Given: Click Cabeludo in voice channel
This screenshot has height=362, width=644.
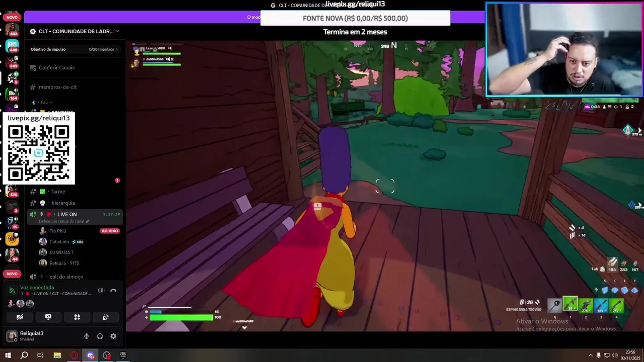Looking at the screenshot, I should [59, 242].
